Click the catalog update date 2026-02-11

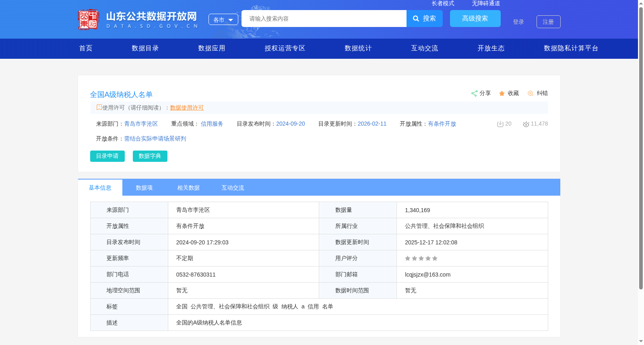(372, 124)
